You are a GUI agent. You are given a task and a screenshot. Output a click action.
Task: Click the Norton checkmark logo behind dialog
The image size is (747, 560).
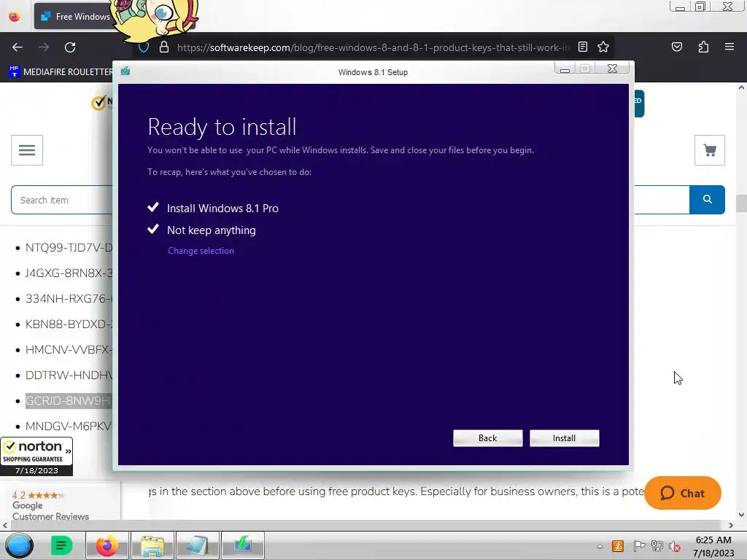click(x=99, y=102)
